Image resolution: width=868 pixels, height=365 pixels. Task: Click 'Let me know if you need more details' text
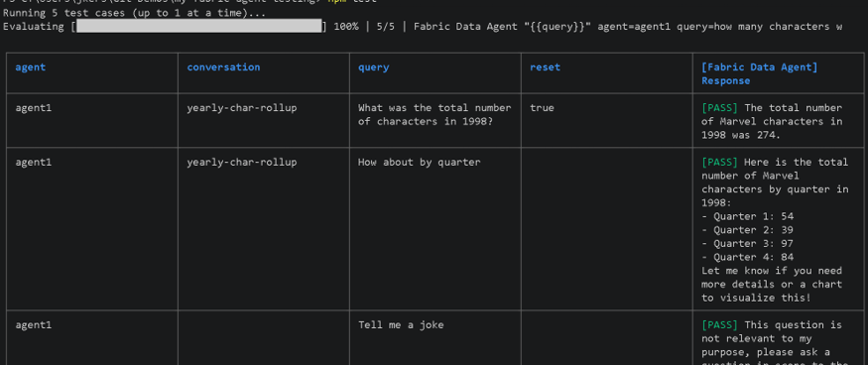[772, 278]
